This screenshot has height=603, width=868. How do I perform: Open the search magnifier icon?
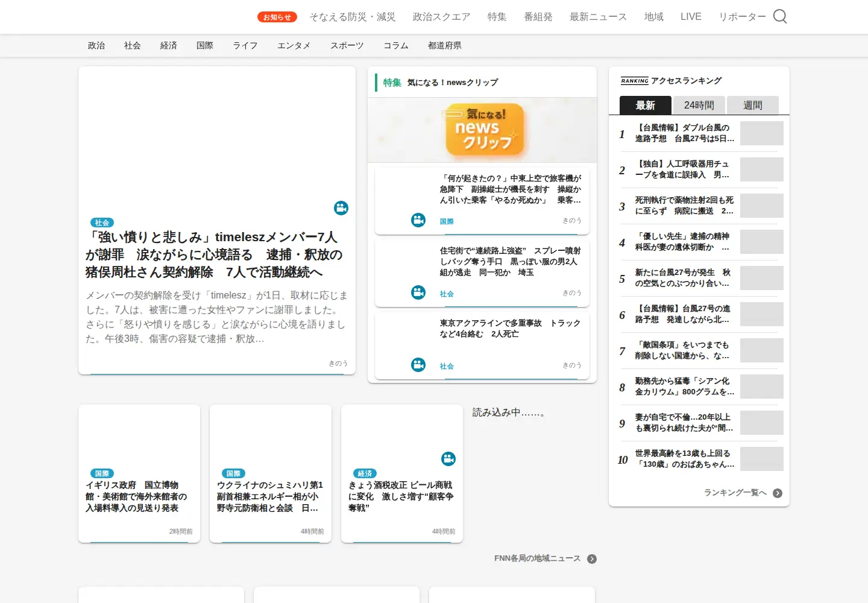coord(780,16)
